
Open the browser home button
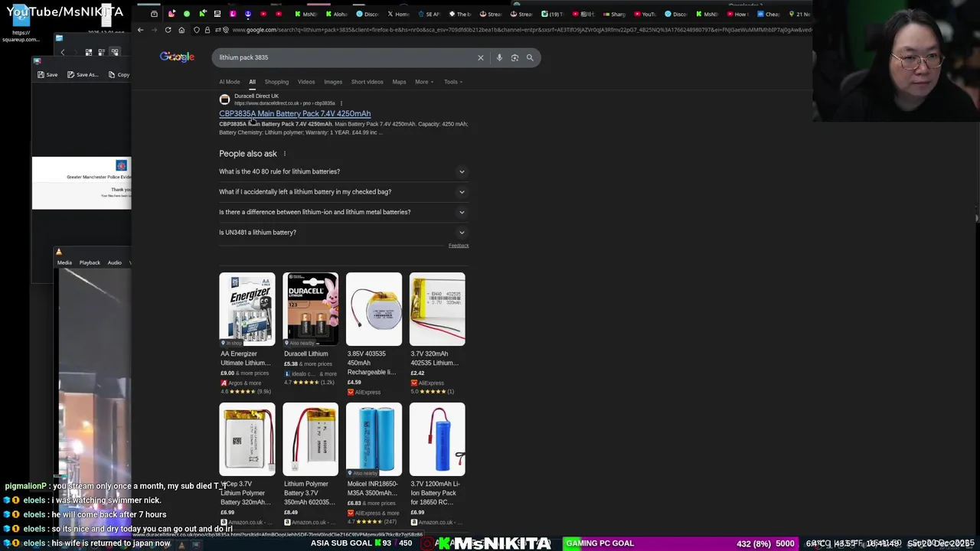click(181, 30)
